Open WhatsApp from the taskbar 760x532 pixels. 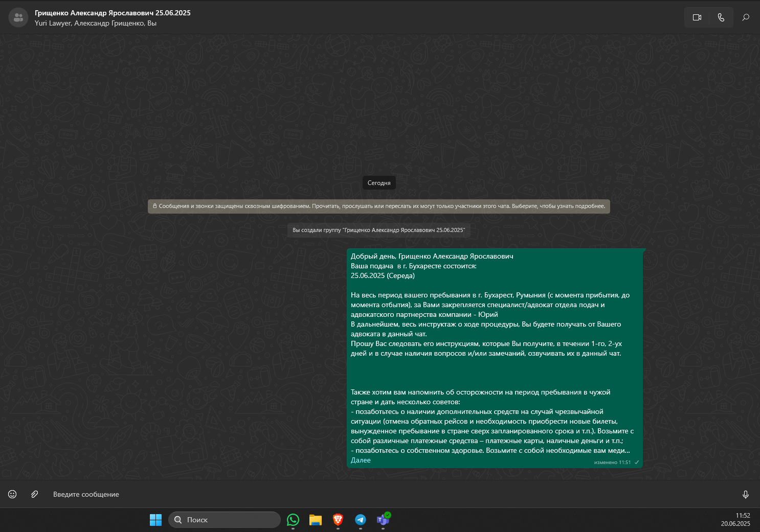pyautogui.click(x=293, y=520)
